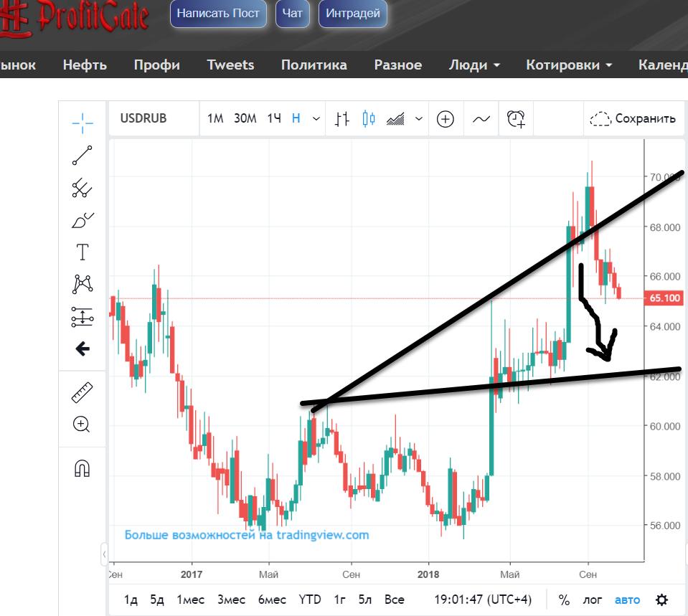Toggle лог logarithmic scale
Viewport: 688px width, 616px height.
593,600
